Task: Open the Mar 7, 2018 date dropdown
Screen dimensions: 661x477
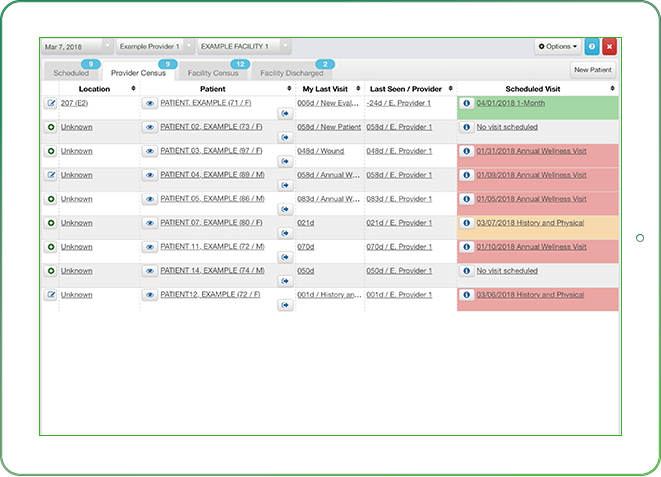Action: [x=76, y=46]
